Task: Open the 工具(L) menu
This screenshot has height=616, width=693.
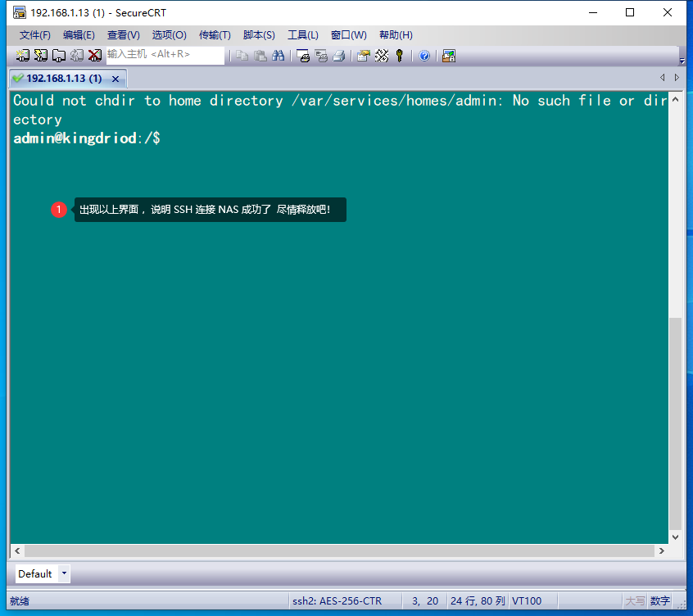Action: point(303,35)
